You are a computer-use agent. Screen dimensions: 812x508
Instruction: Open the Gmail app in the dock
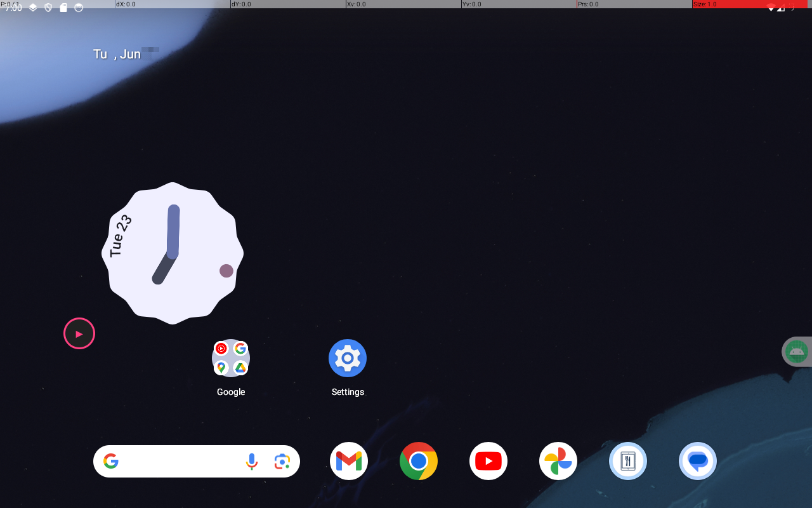tap(349, 461)
